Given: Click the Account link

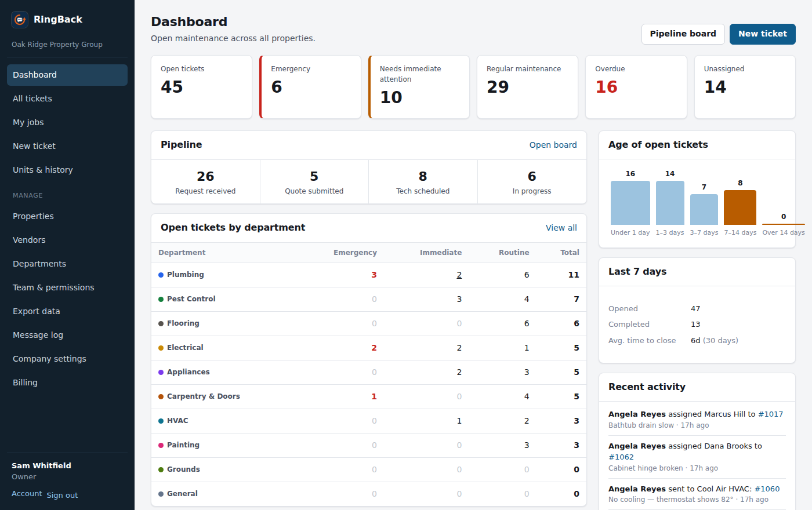Looking at the screenshot, I should tap(27, 494).
